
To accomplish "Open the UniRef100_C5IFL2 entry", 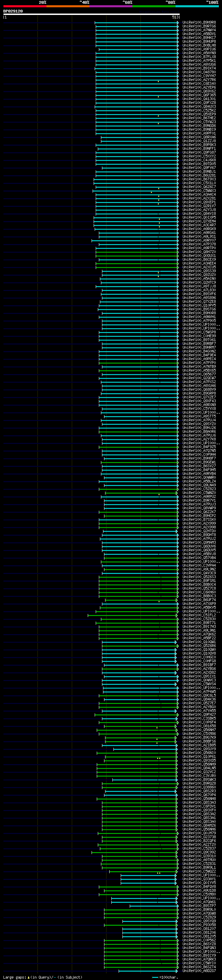I will (x=199, y=615).
